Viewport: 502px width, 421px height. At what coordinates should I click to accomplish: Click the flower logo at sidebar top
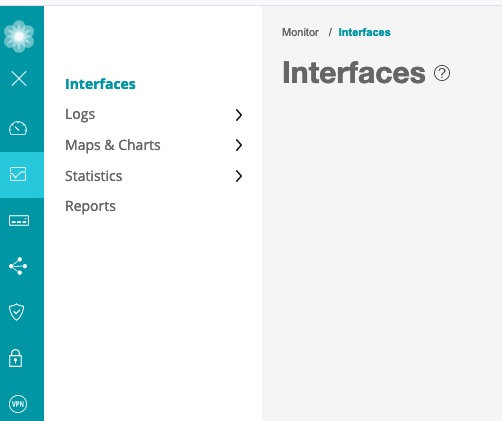coord(19,36)
